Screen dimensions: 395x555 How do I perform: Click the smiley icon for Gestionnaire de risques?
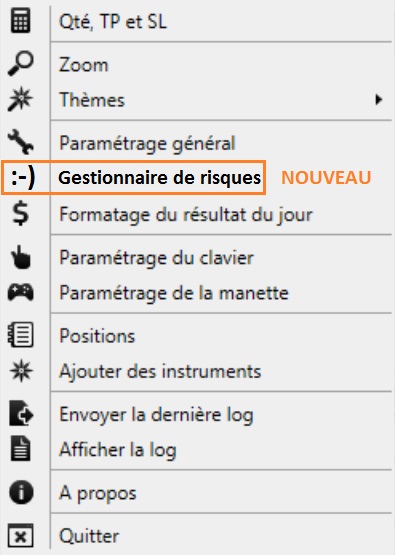tap(23, 177)
